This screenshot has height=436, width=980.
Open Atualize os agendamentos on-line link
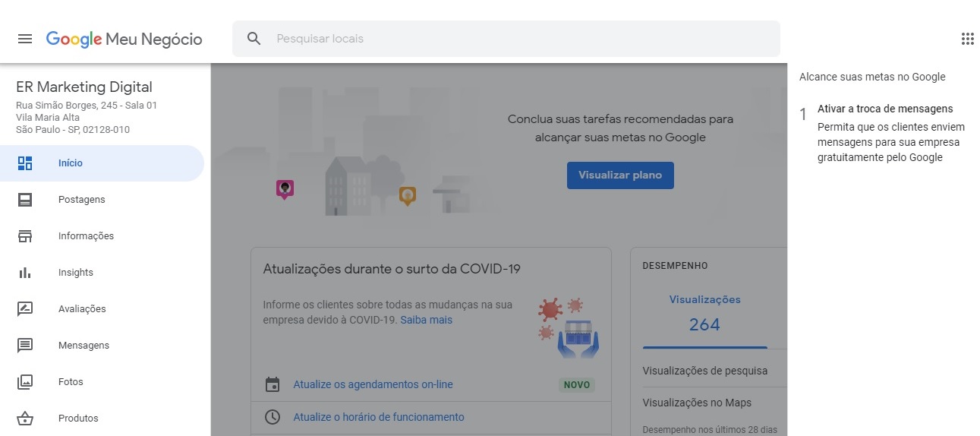373,384
